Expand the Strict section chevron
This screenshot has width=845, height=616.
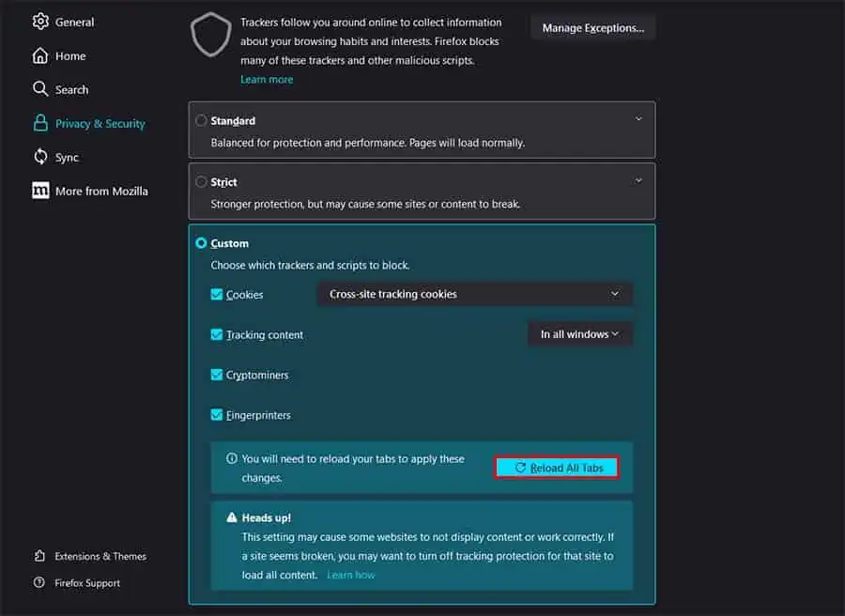click(x=638, y=180)
